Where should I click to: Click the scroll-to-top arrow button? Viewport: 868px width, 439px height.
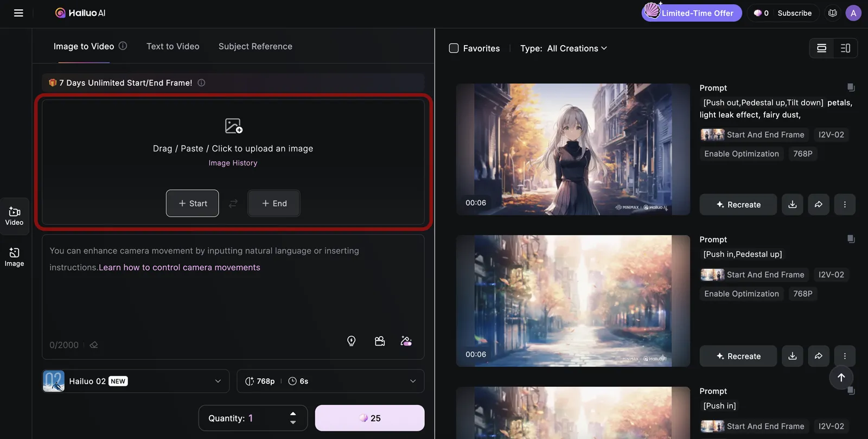coord(841,378)
